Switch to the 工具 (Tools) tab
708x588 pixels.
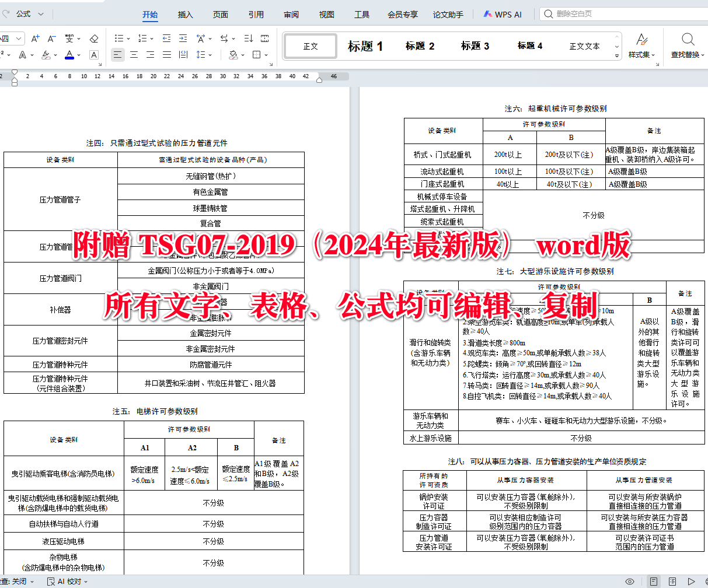[x=362, y=15]
